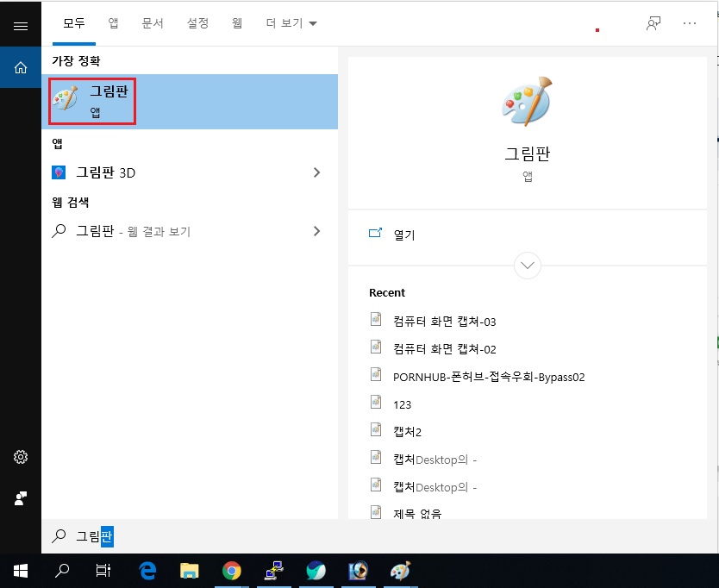719x588 pixels.
Task: Click file icon beside 캡처2
Action: [x=376, y=429]
